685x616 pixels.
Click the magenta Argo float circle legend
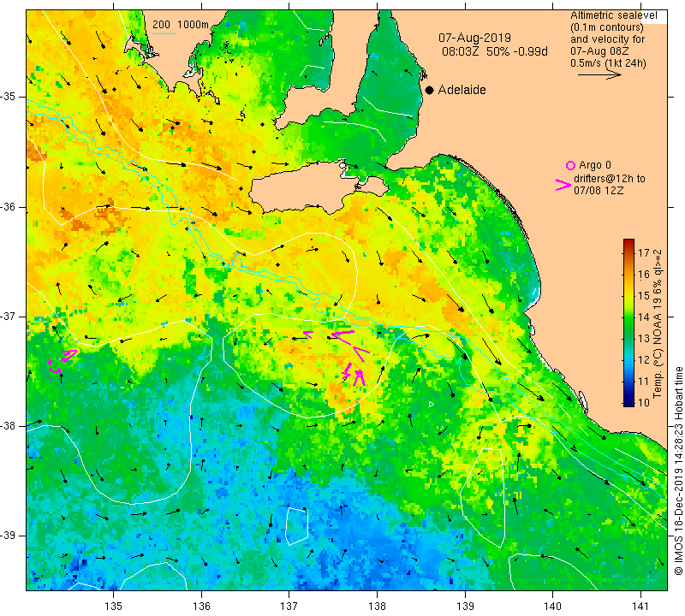point(570,165)
